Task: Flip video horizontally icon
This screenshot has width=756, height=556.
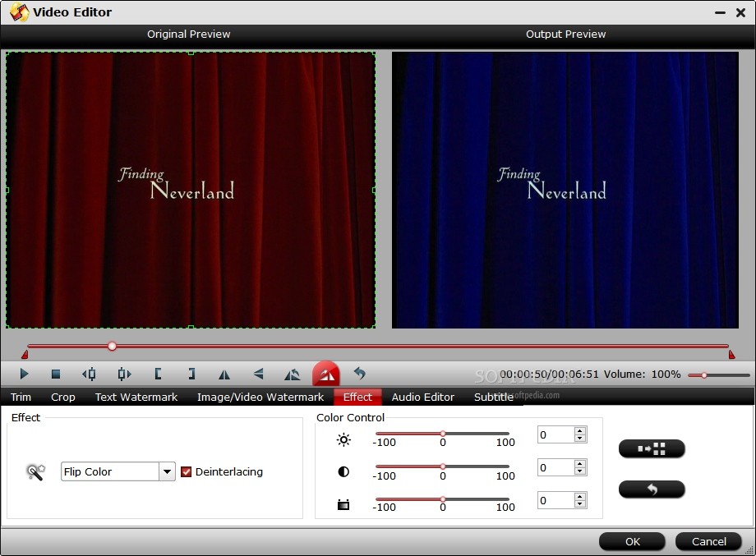Action: click(224, 374)
